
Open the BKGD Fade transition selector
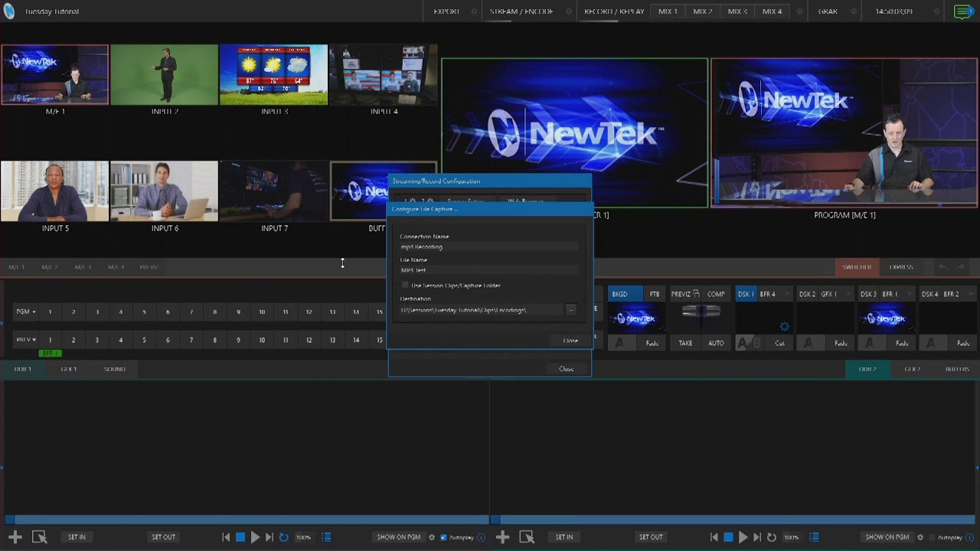652,343
